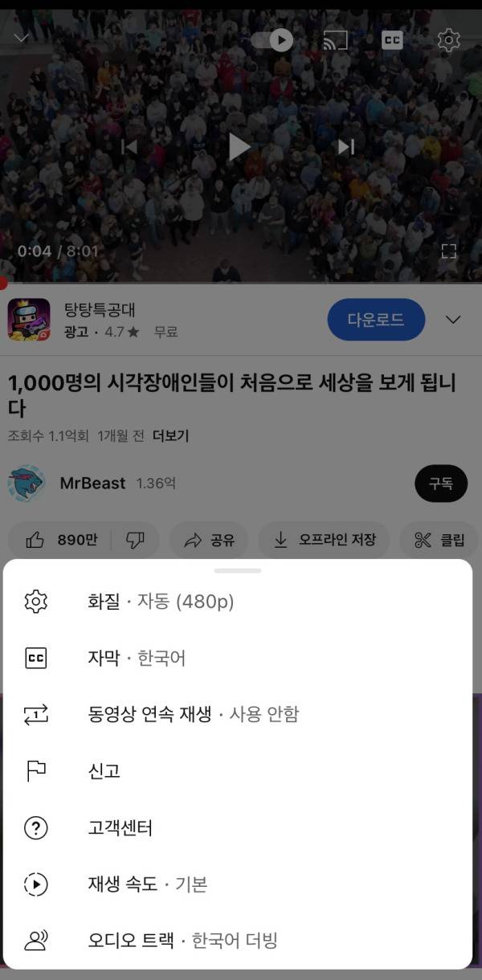Toggle 동영상 연속 재생 loop option
The width and height of the screenshot is (482, 980).
(238, 714)
